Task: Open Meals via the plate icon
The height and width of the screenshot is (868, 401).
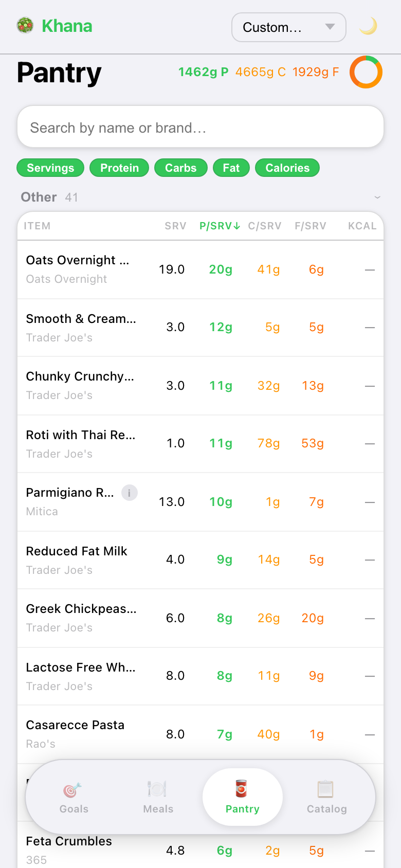Action: (x=157, y=789)
